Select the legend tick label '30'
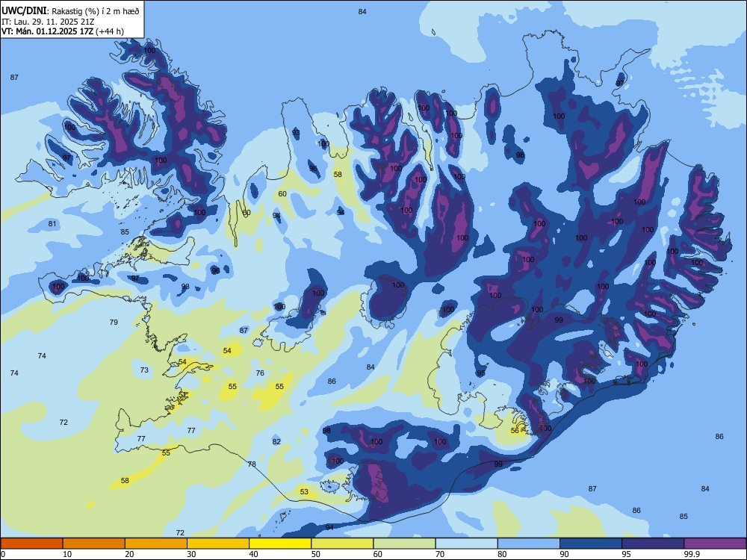 (191, 554)
